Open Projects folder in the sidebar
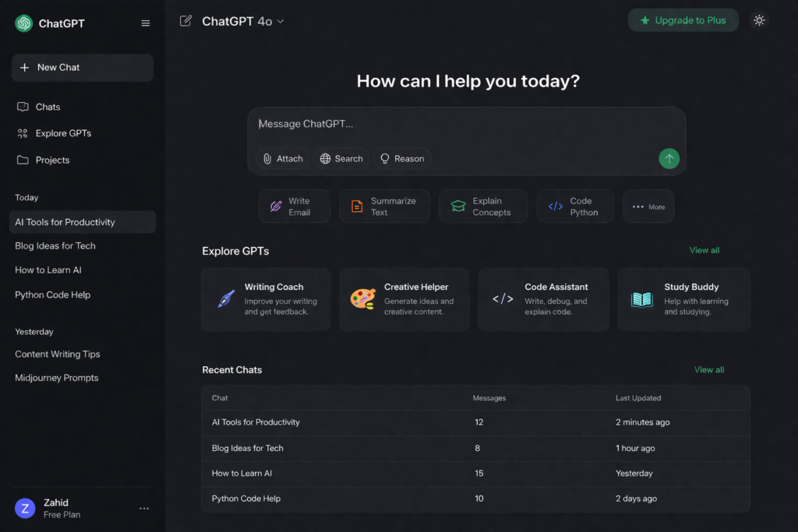 coord(51,160)
